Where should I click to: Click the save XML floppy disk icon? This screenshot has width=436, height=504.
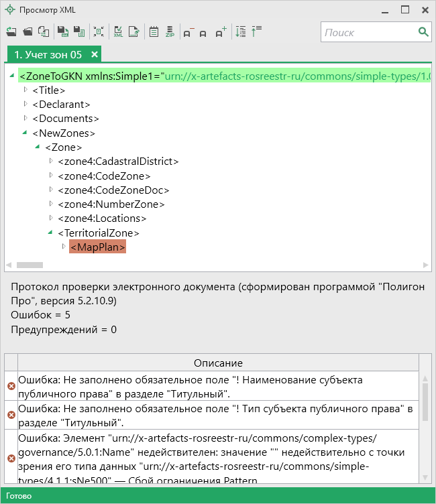tap(62, 31)
